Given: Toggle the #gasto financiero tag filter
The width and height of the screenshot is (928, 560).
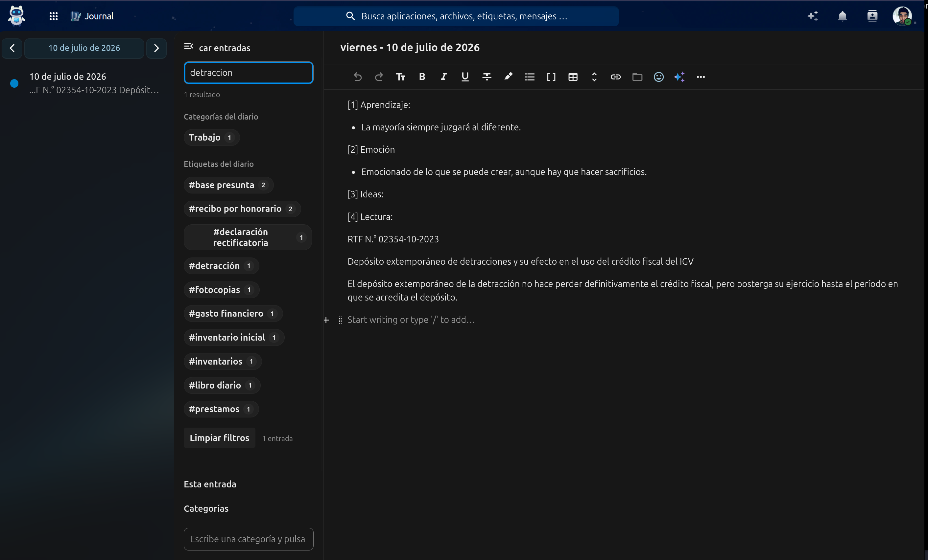Looking at the screenshot, I should coord(233,313).
